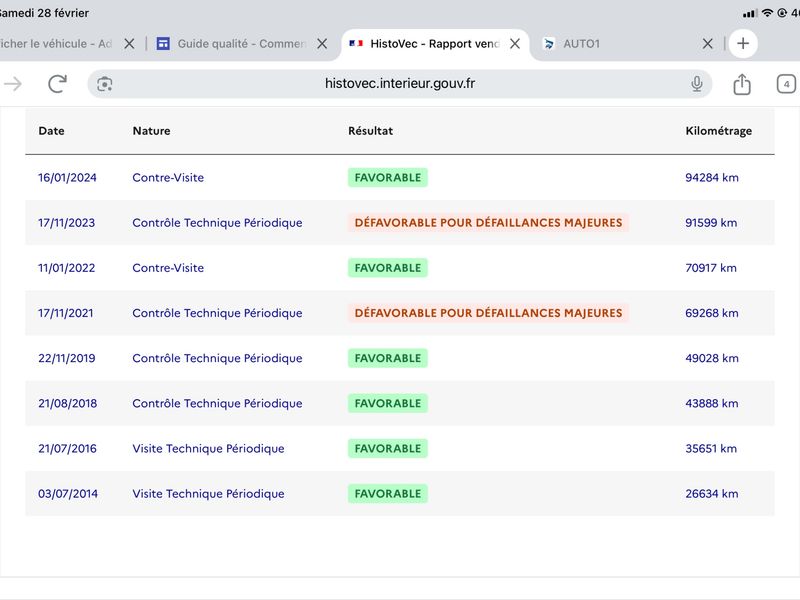Tap the forward navigation arrow
This screenshot has height=600, width=800.
click(13, 84)
